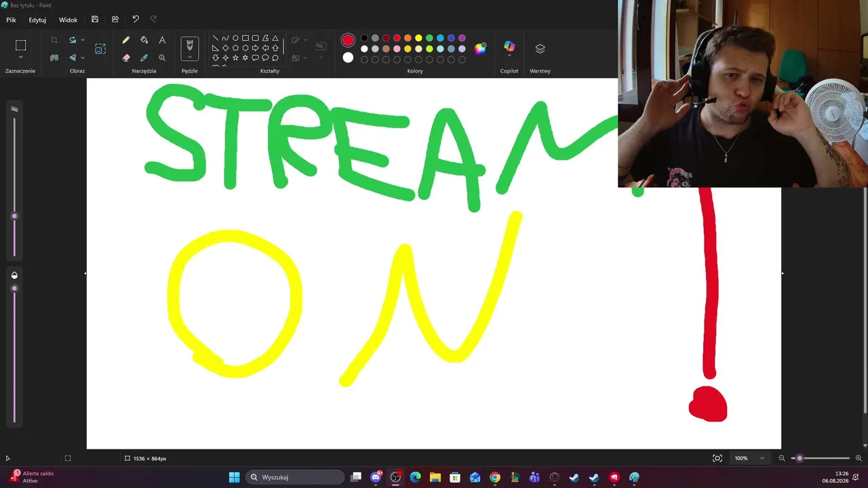Click the Flip image icon

point(73,58)
